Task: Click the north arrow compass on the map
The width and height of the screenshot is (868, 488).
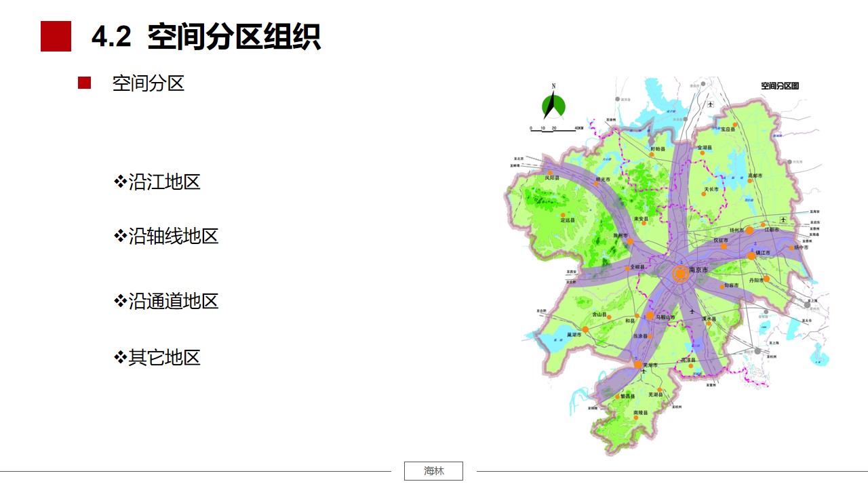Action: pos(553,104)
